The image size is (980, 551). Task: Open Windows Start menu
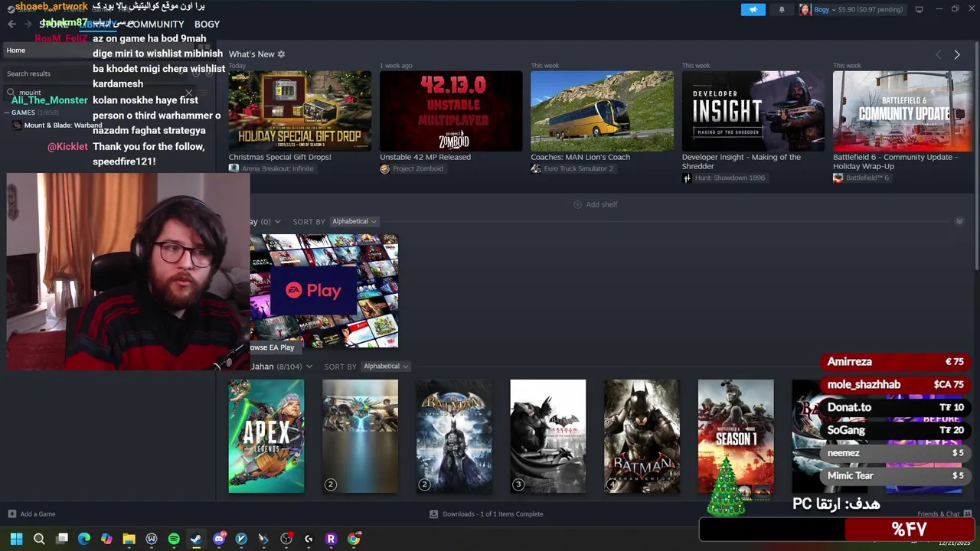point(16,539)
